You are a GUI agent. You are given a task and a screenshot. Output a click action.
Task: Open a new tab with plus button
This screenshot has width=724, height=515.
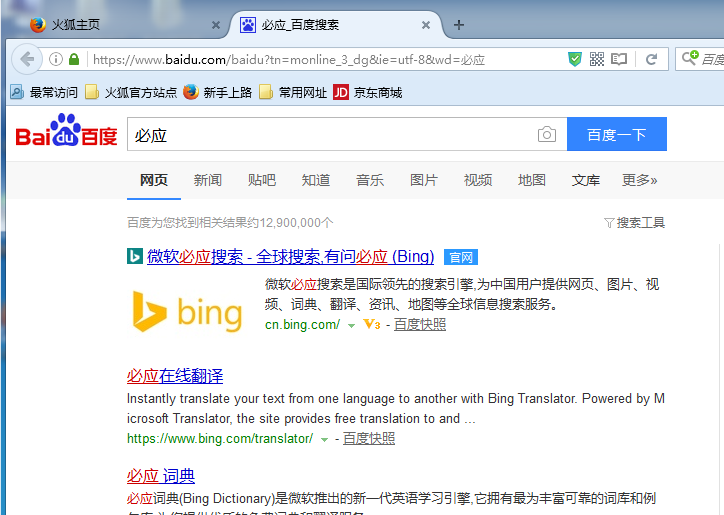[459, 24]
